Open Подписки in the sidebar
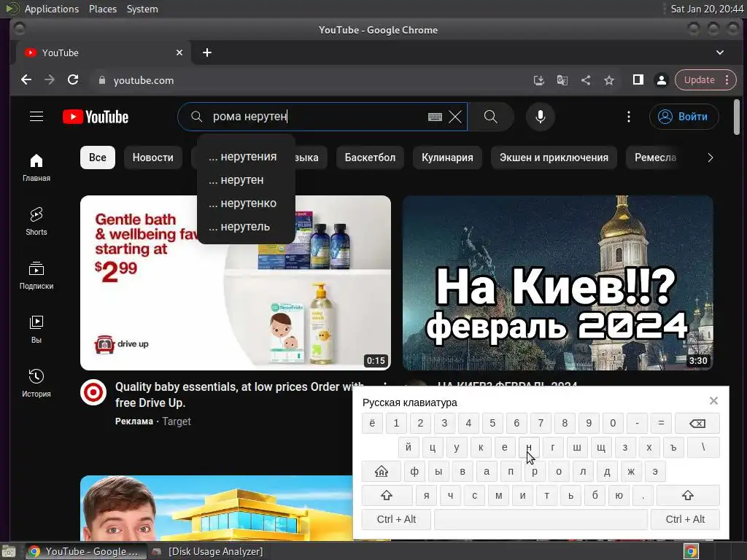Screen dimensions: 747x560 coord(36,276)
